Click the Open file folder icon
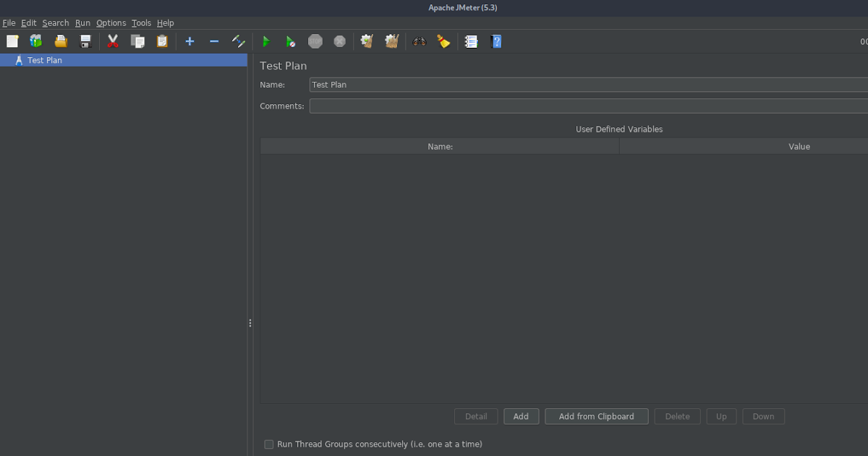This screenshot has width=868, height=456. 61,41
